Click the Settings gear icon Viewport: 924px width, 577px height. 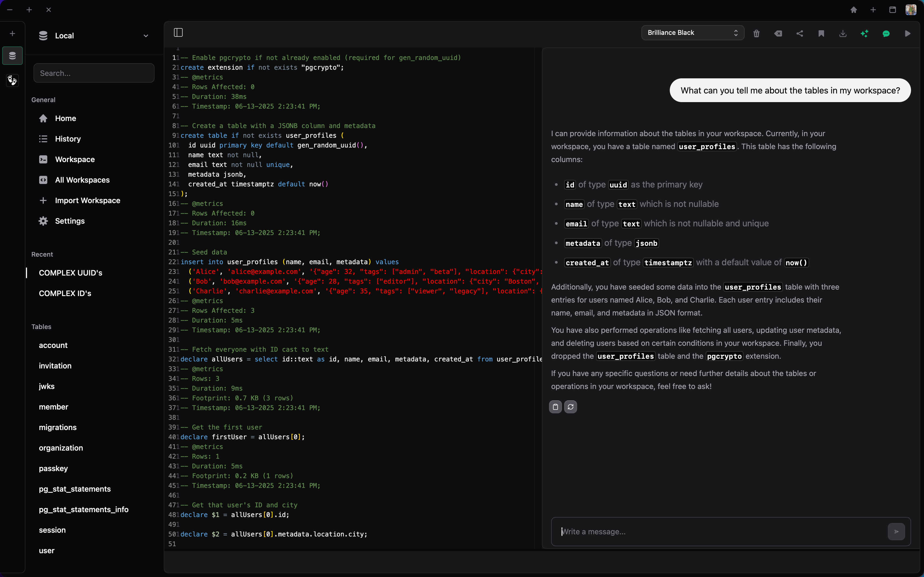point(43,221)
